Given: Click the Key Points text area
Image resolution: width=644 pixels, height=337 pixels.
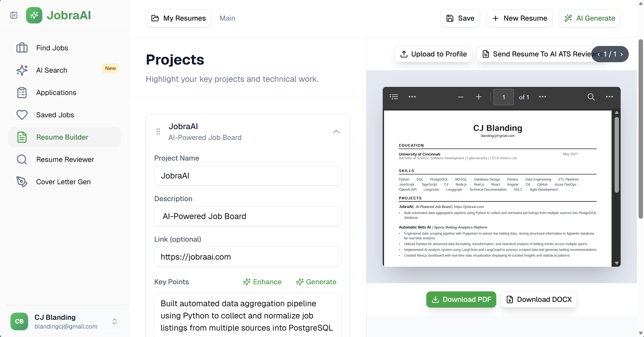Looking at the screenshot, I should tap(248, 315).
